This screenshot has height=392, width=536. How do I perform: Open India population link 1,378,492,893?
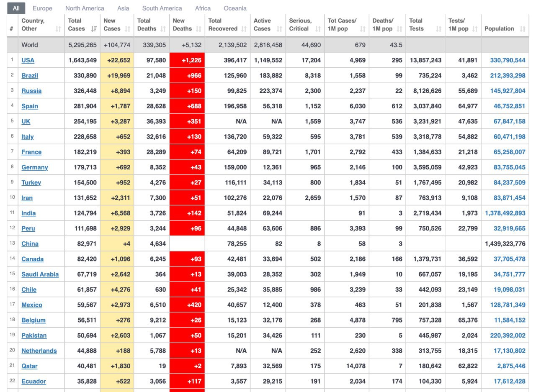(505, 213)
